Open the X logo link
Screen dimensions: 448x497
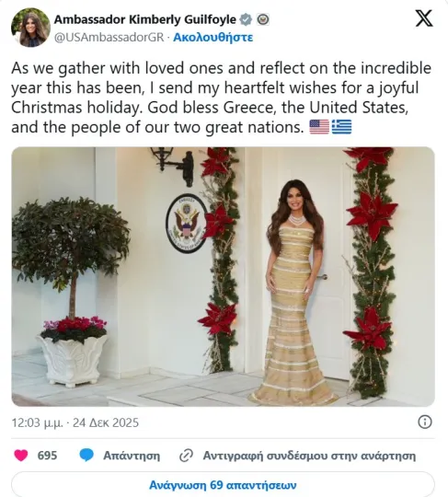424,18
